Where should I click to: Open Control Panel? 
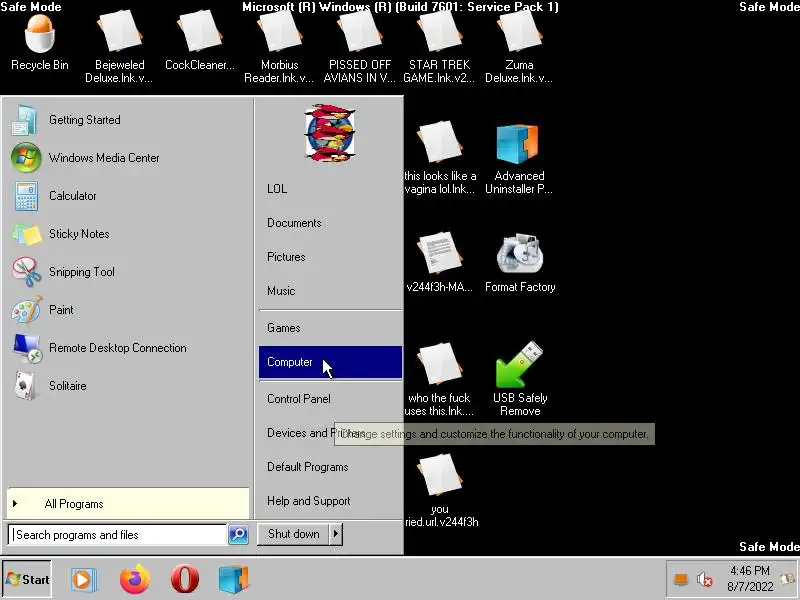tap(330, 399)
